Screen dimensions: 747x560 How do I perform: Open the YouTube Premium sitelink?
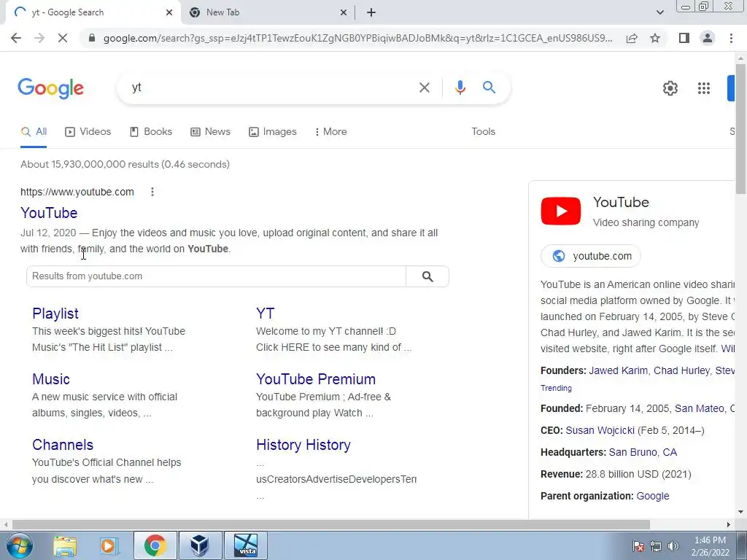click(316, 379)
